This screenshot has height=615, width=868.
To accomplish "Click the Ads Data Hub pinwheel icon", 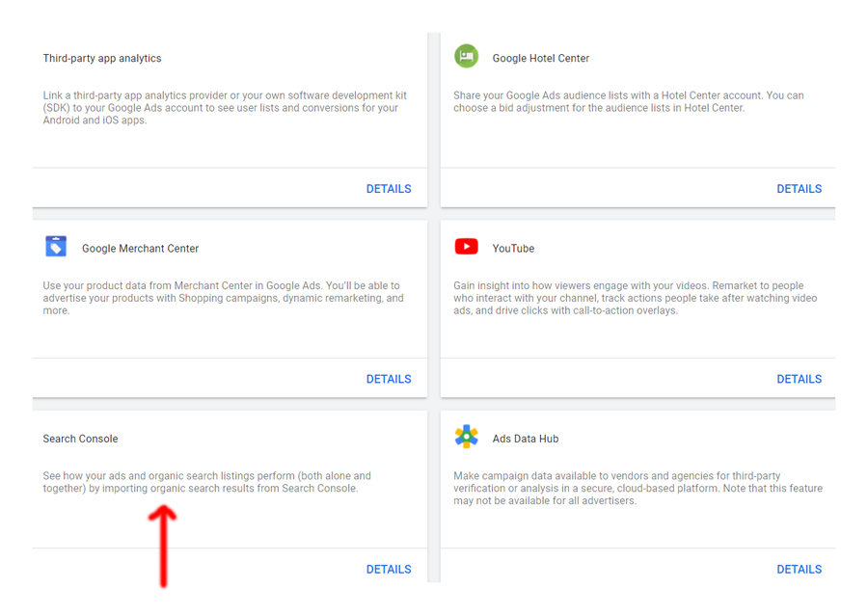I will [466, 437].
